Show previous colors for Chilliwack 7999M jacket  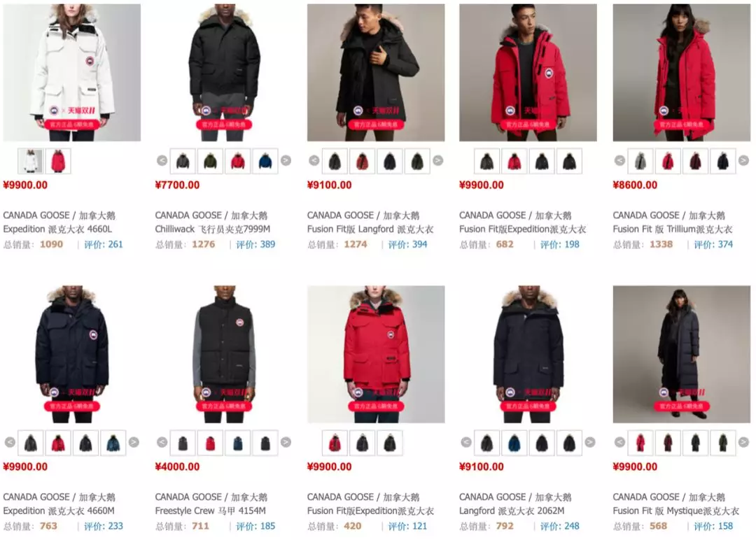point(162,160)
